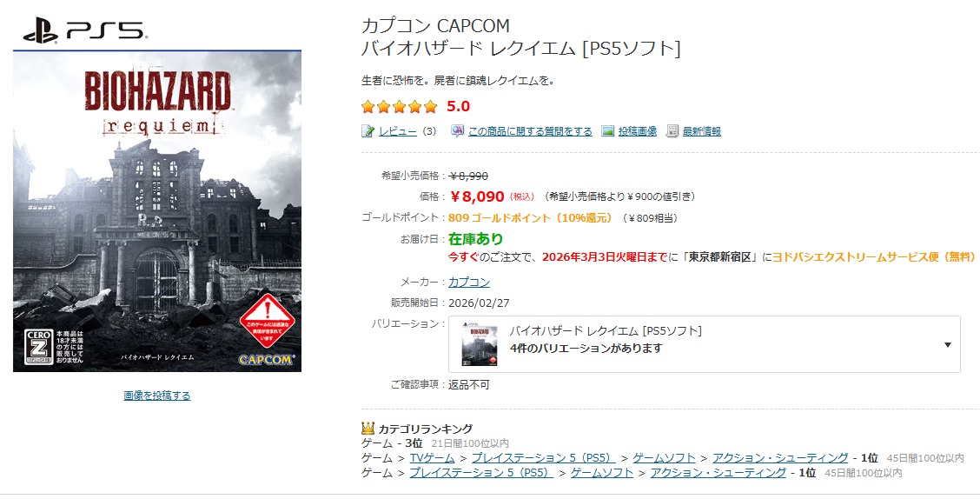This screenshot has height=499, width=980.
Task: Open the 投稿画像 link
Action: coord(638,131)
